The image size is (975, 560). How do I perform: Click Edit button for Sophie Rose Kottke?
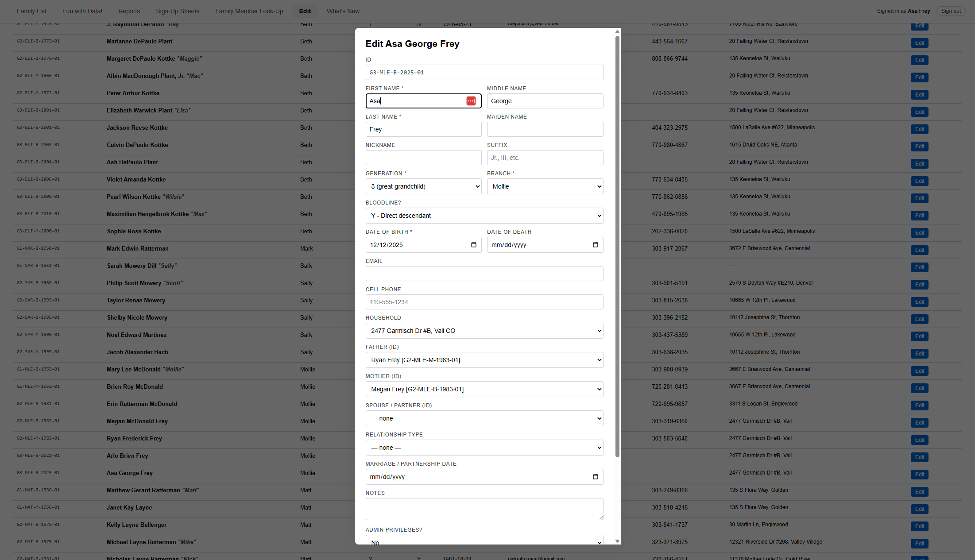pos(920,233)
